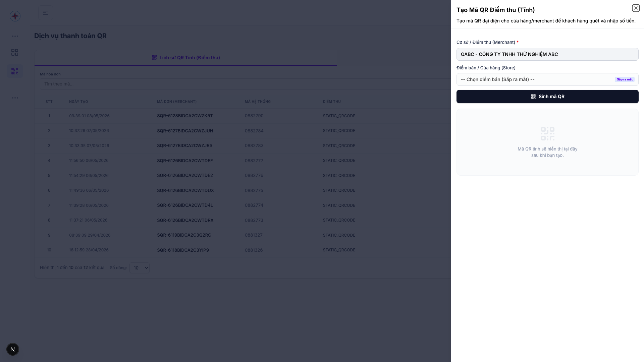The height and width of the screenshot is (362, 644).
Task: Click order code SQR-6119BIDCA2C3Q2RC
Action: pyautogui.click(x=184, y=235)
